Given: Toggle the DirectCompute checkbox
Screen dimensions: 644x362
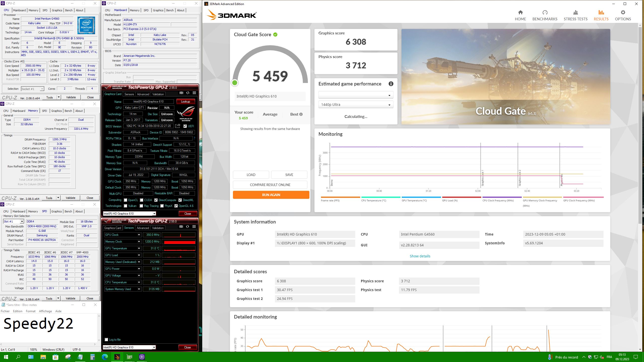Looking at the screenshot, I should point(156,200).
